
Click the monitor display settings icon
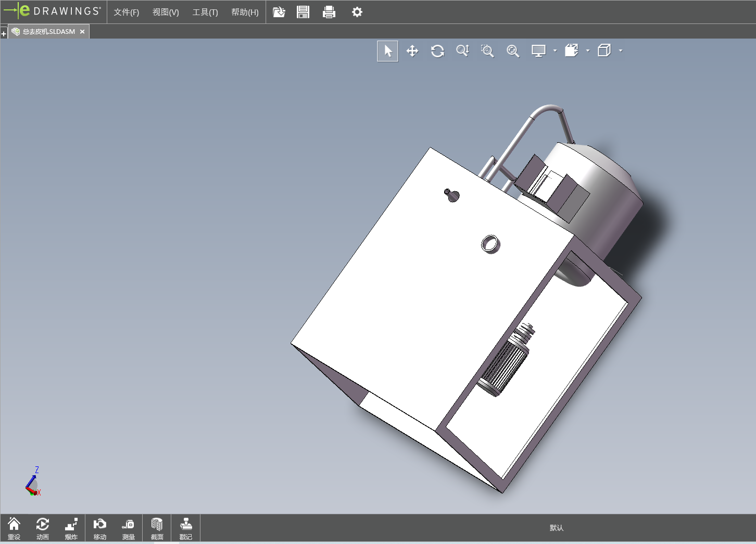(x=538, y=51)
